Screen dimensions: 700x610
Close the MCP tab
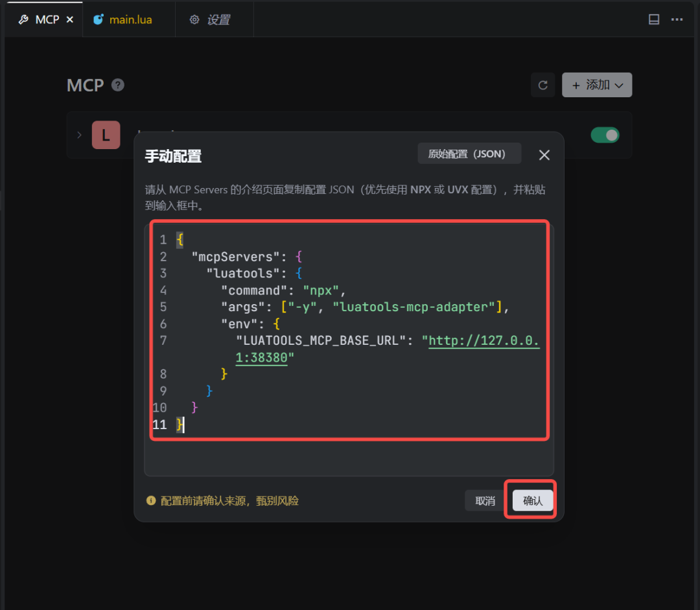click(69, 19)
